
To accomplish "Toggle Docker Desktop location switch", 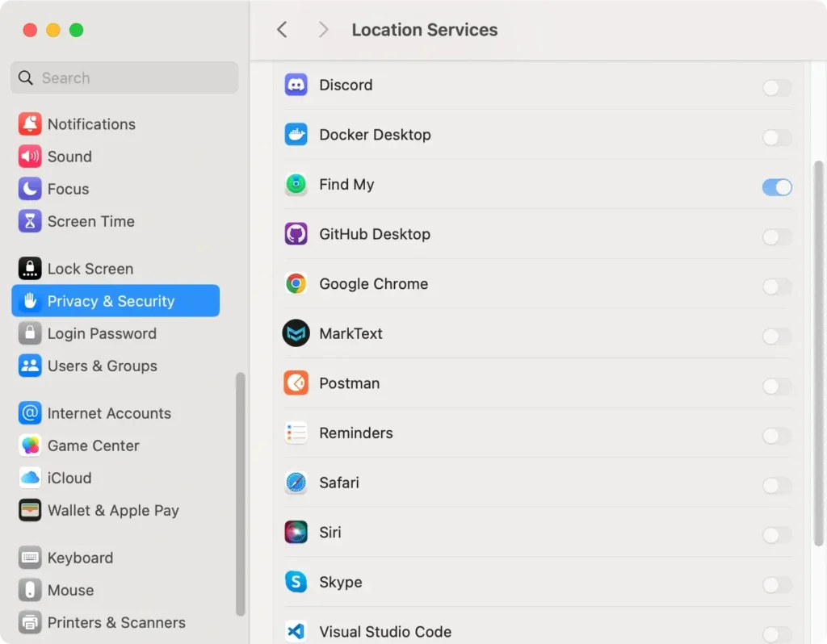I will click(777, 137).
